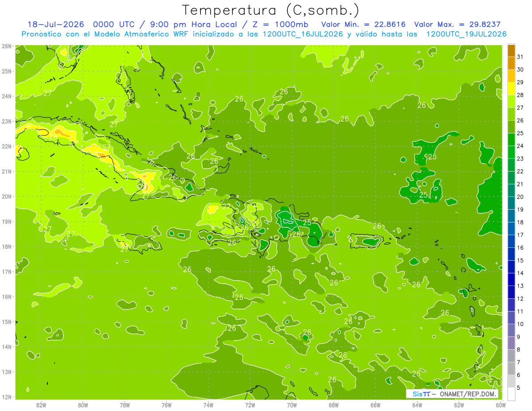
Task: Click the "76W" longitude axis label
Action: (166, 405)
